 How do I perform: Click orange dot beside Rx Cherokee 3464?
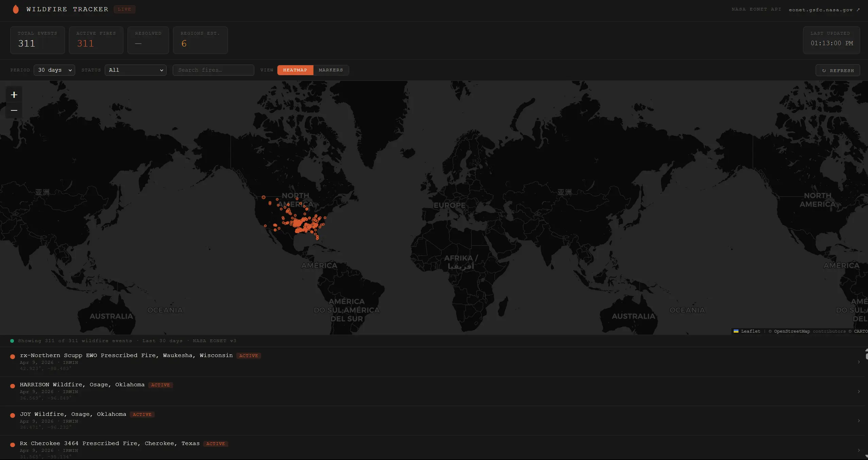[x=13, y=445]
